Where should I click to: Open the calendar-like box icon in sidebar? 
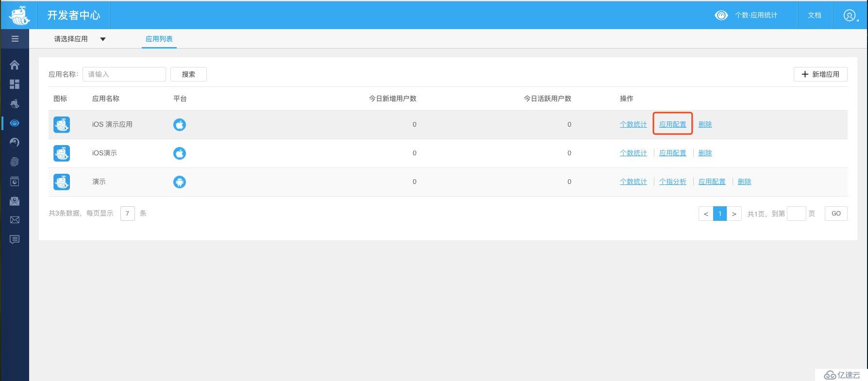pos(15,181)
